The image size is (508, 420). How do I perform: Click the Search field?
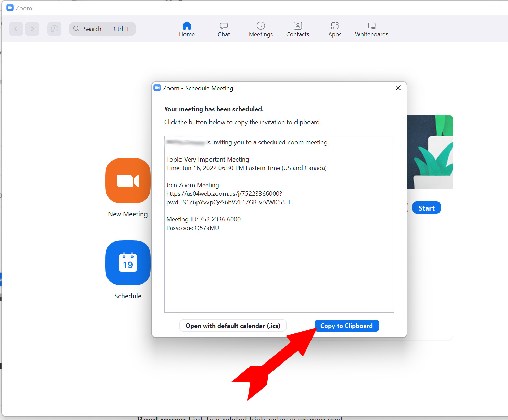click(x=102, y=29)
